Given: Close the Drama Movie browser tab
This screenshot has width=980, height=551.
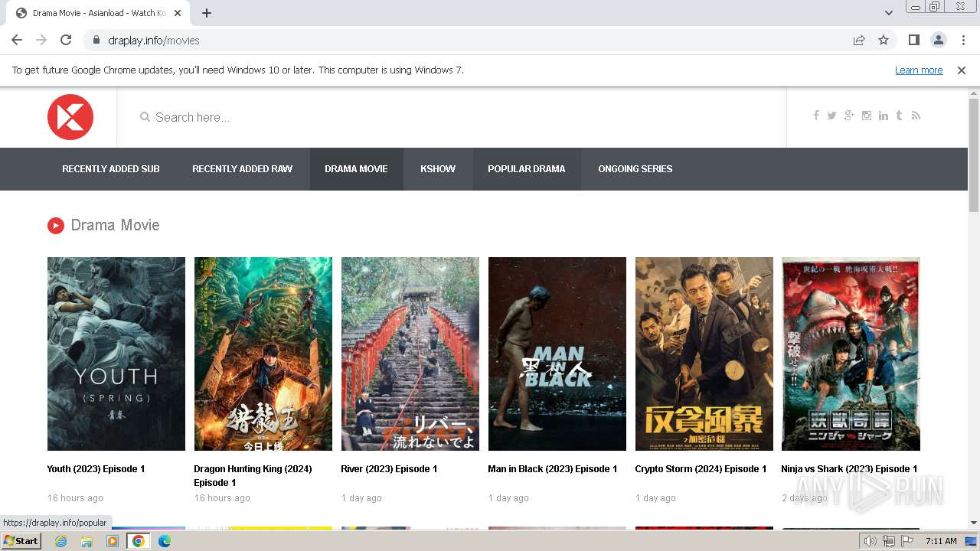Looking at the screenshot, I should tap(178, 13).
